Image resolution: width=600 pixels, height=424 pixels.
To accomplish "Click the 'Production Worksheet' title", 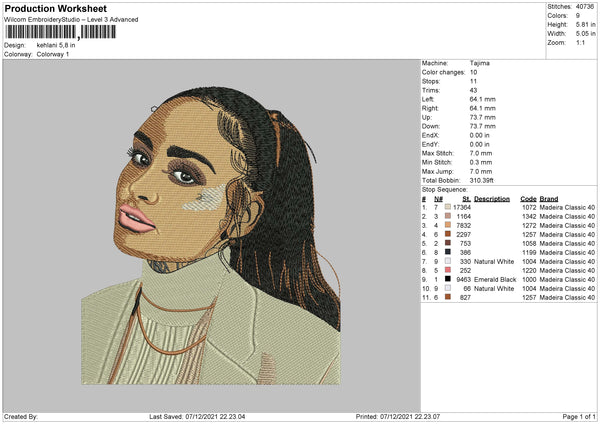I will pyautogui.click(x=55, y=8).
